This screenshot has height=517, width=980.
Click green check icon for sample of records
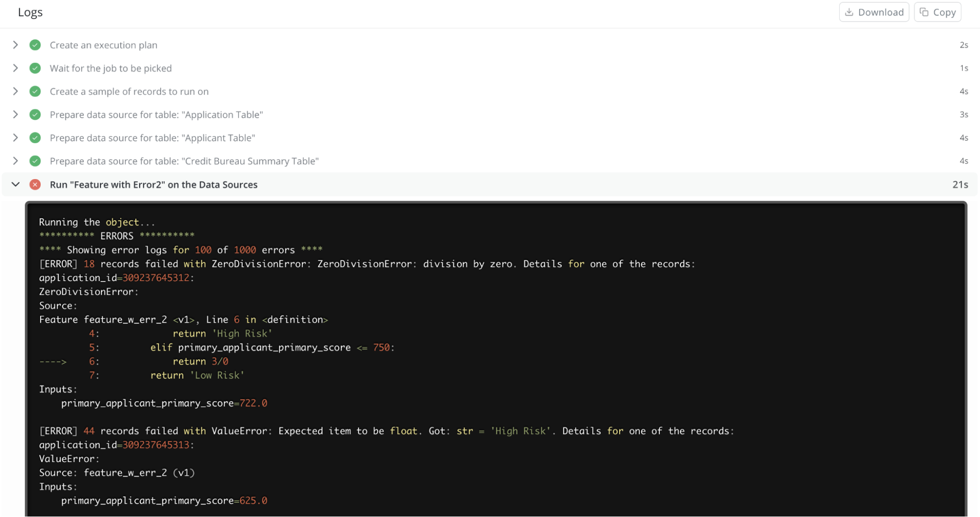(x=35, y=91)
